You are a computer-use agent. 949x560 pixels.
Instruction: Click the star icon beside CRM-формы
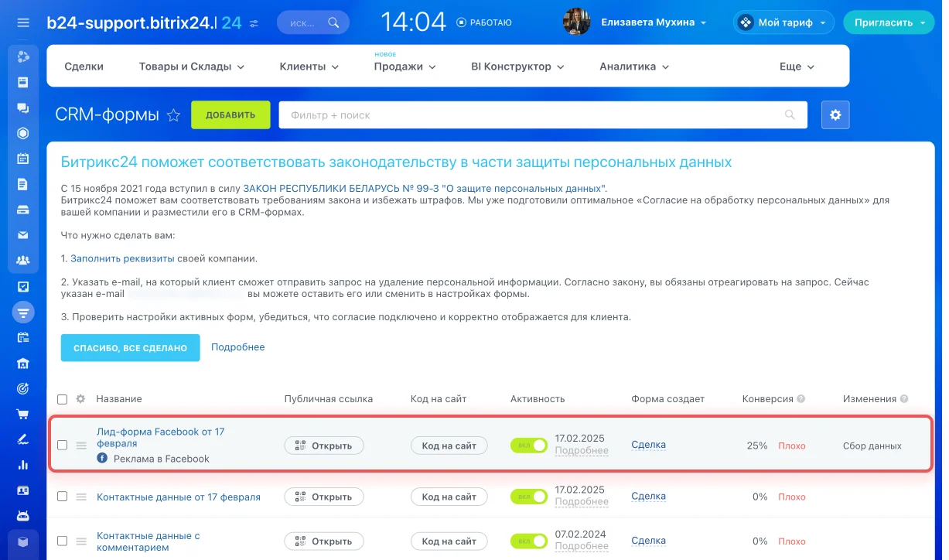[174, 115]
